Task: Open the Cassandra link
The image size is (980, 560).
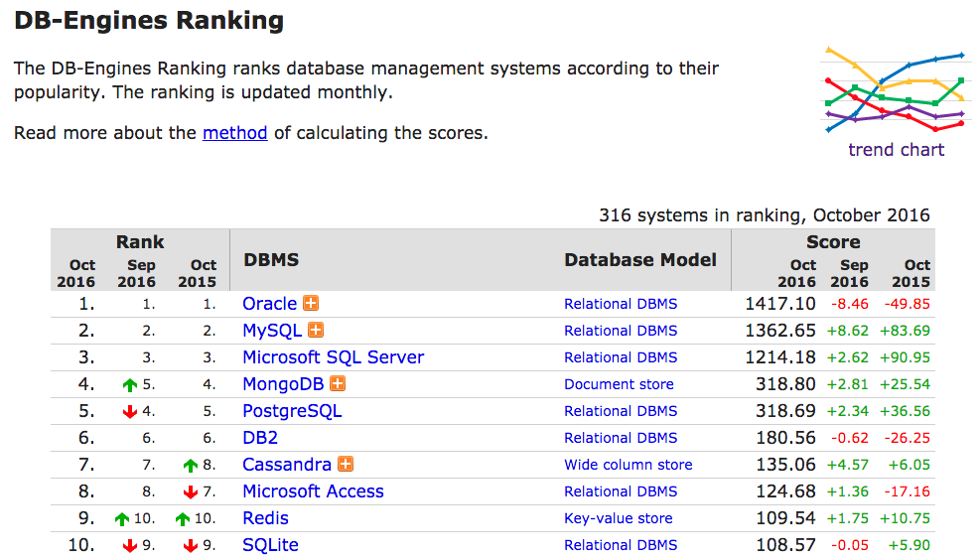Action: pyautogui.click(x=287, y=465)
